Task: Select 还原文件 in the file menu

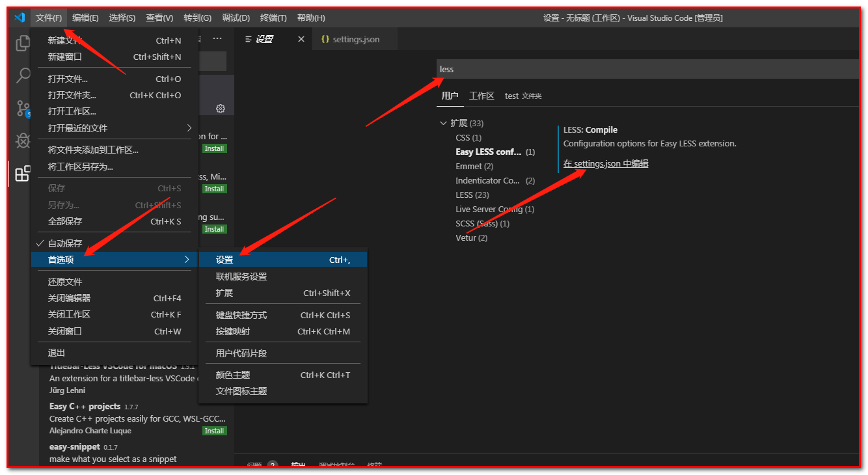Action: point(115,282)
